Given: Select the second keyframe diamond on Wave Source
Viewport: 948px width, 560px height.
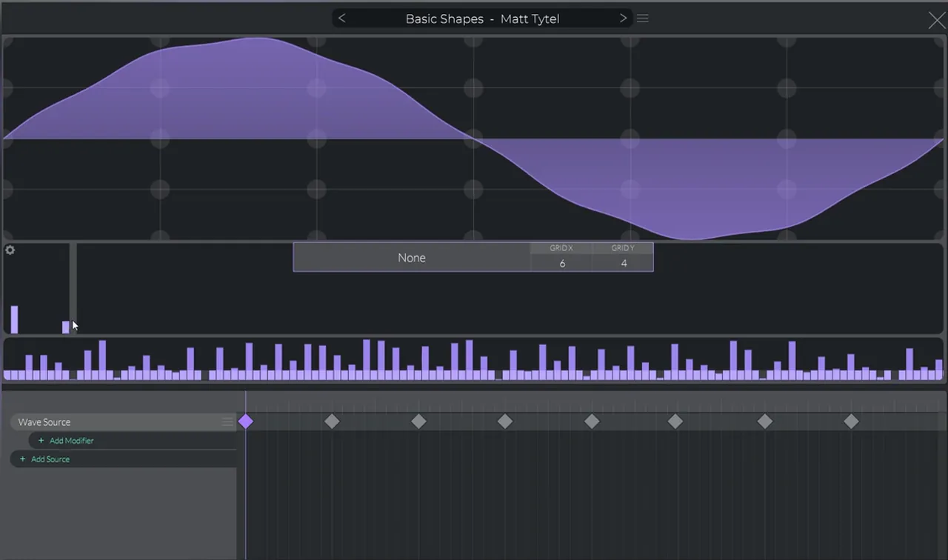Looking at the screenshot, I should [332, 421].
